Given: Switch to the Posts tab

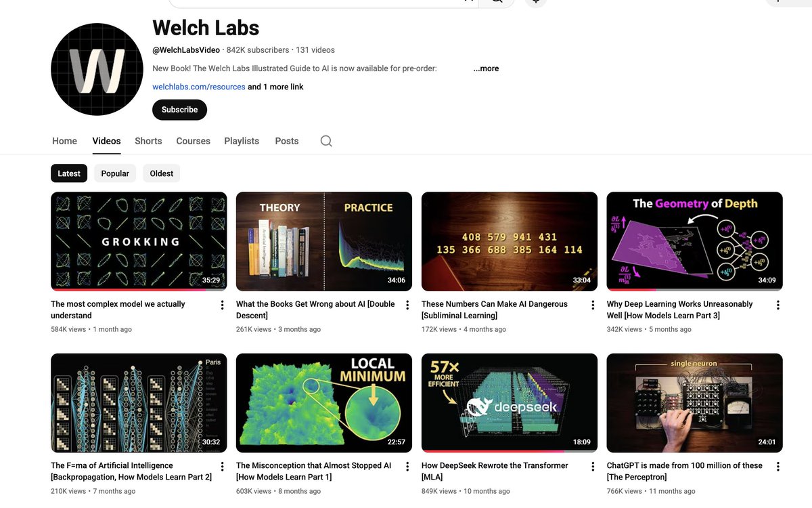Looking at the screenshot, I should (287, 141).
